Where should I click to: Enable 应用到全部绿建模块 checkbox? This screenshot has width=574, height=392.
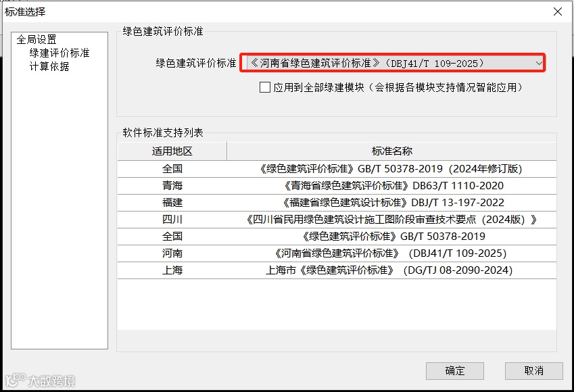[265, 87]
